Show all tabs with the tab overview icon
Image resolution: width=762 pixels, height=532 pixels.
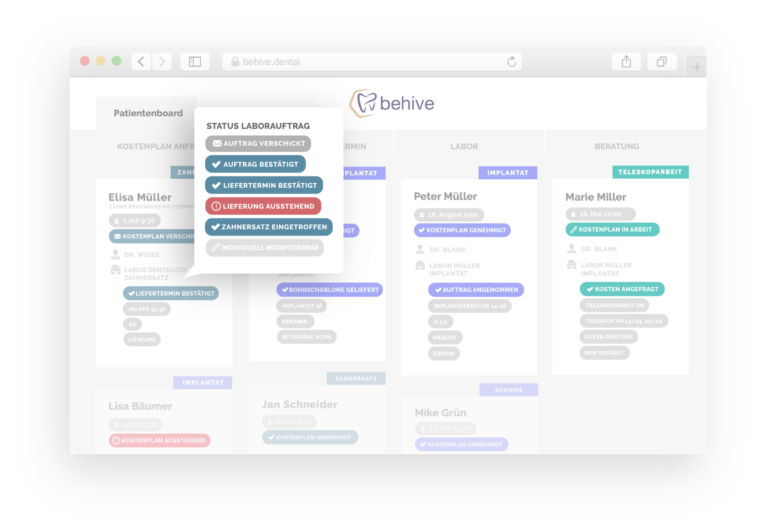(662, 61)
